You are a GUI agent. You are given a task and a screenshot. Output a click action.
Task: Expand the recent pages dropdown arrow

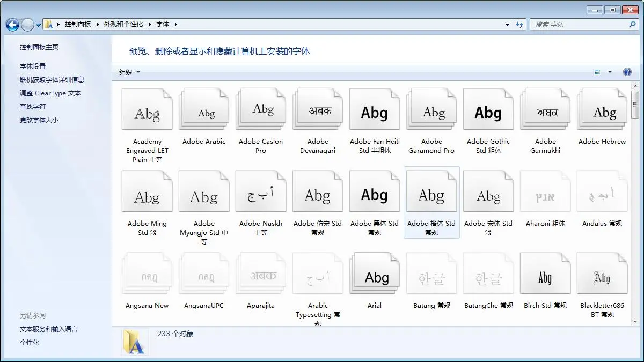click(x=38, y=25)
